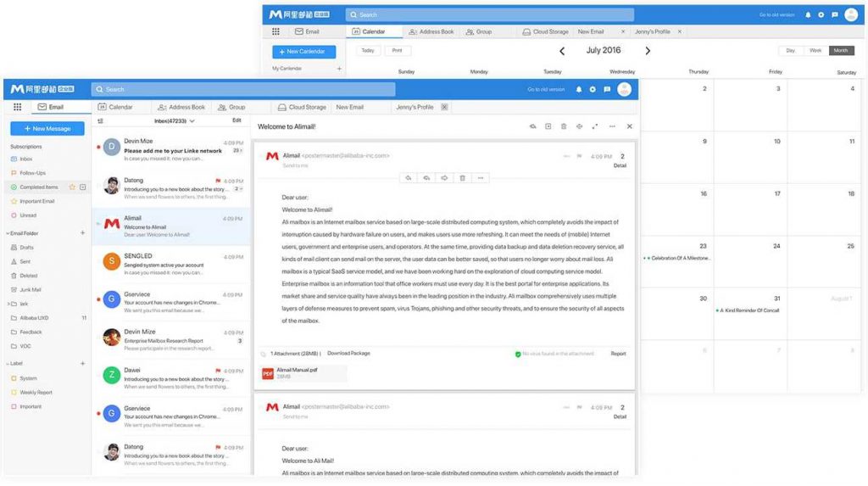Open SENGLED email in message list

tap(171, 265)
